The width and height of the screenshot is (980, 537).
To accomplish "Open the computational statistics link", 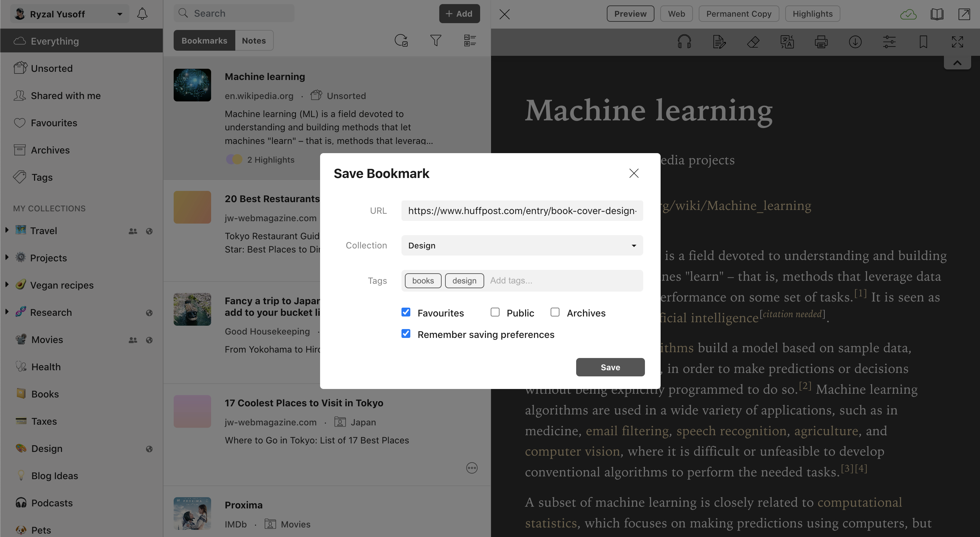I will [859, 502].
